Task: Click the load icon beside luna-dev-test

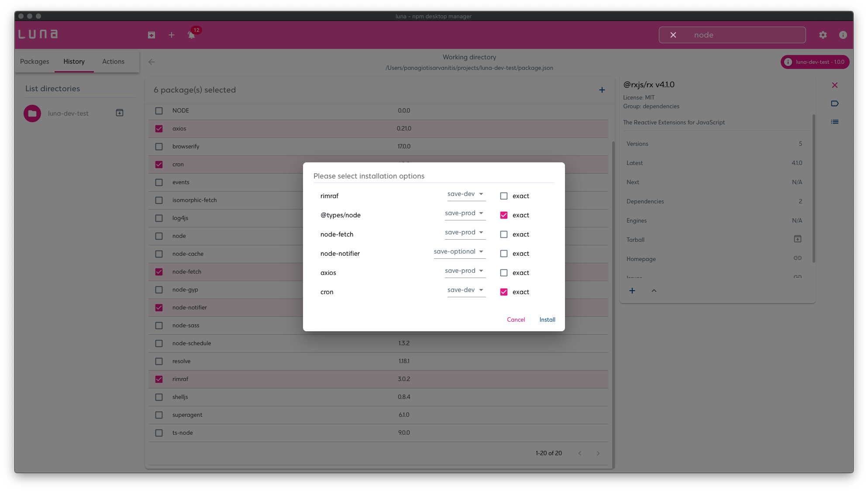Action: 120,113
